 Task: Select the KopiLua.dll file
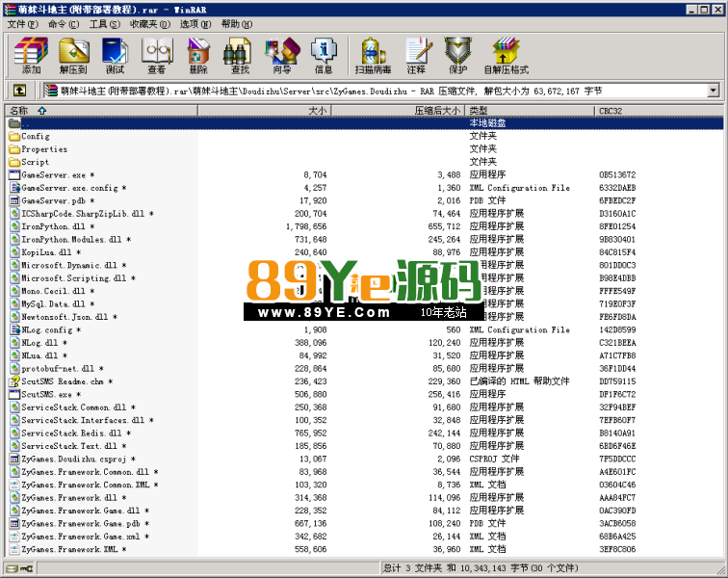364,252
